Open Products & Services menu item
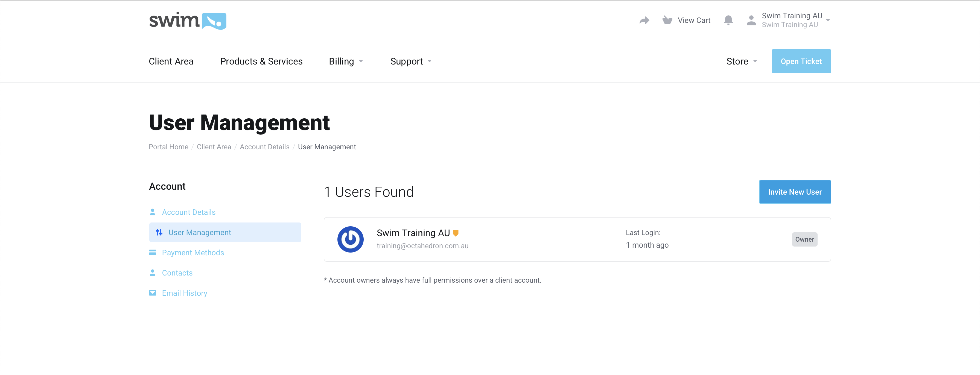This screenshot has height=375, width=980. point(261,61)
